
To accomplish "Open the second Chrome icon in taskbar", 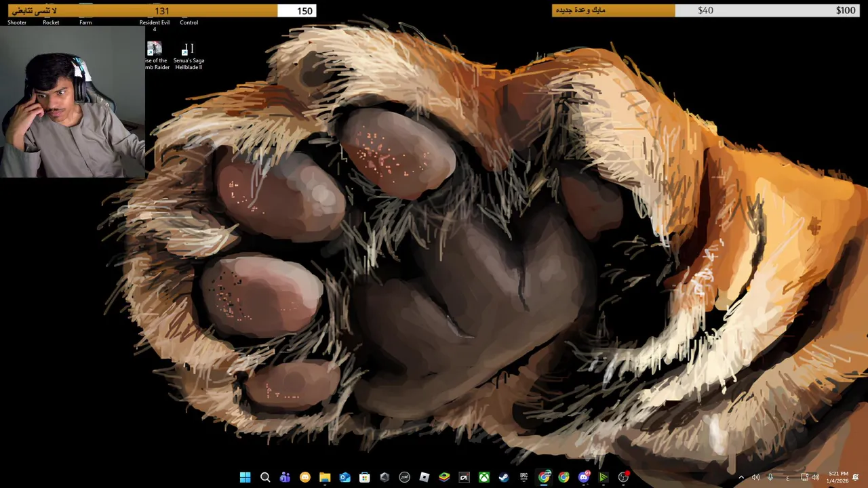I will click(564, 477).
